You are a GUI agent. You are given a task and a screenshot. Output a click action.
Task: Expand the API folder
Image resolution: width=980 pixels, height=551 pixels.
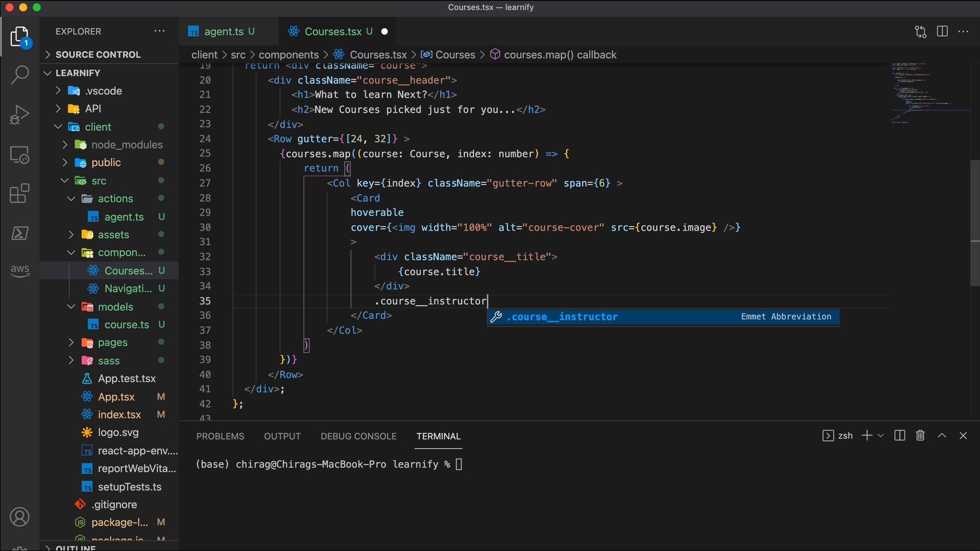pyautogui.click(x=109, y=109)
